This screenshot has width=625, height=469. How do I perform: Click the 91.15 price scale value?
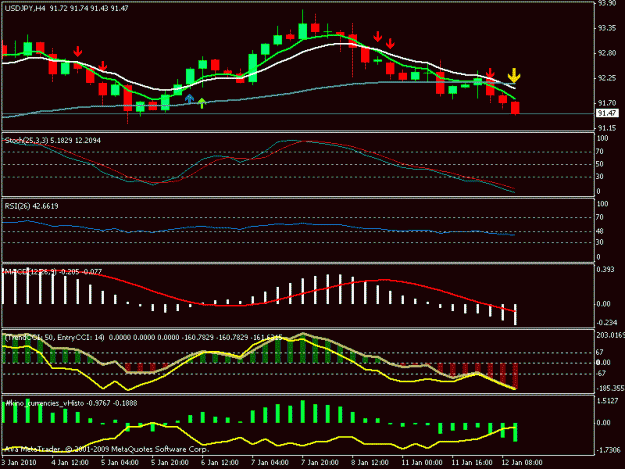(x=607, y=128)
